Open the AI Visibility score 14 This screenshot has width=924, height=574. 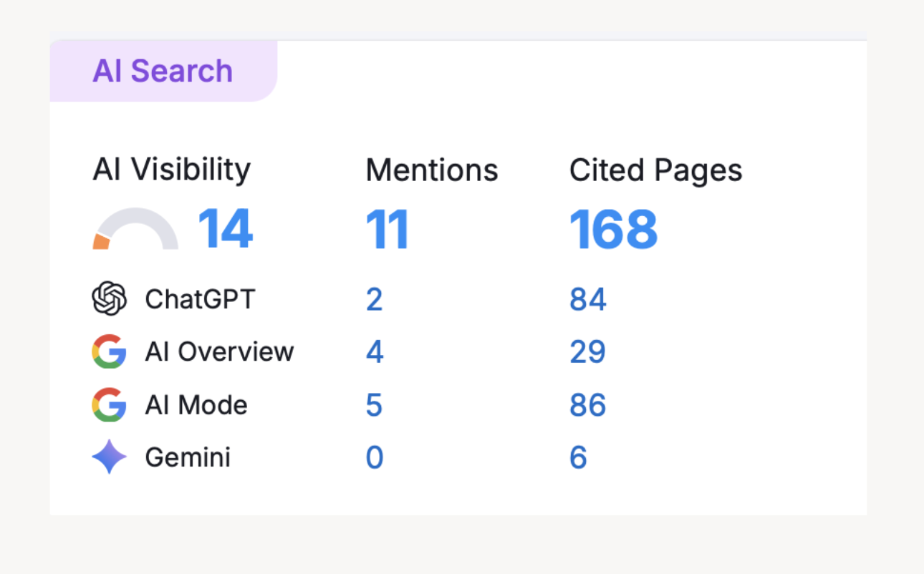225,229
